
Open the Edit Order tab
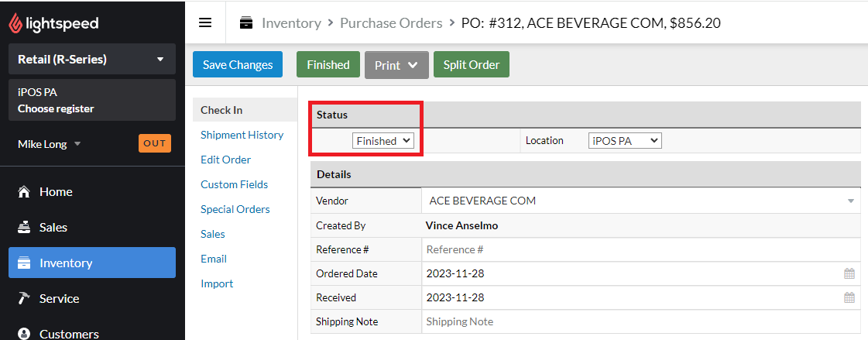pos(226,160)
